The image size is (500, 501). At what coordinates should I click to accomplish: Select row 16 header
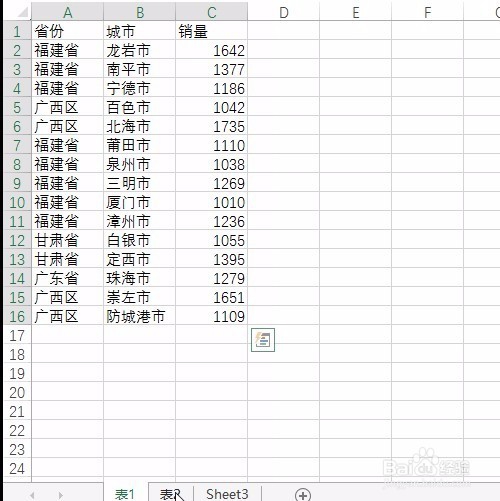point(17,316)
